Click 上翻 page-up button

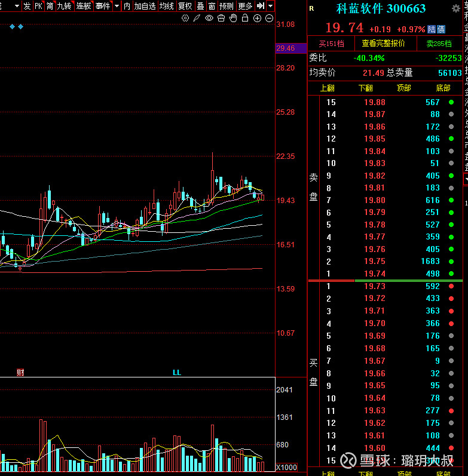(328, 88)
